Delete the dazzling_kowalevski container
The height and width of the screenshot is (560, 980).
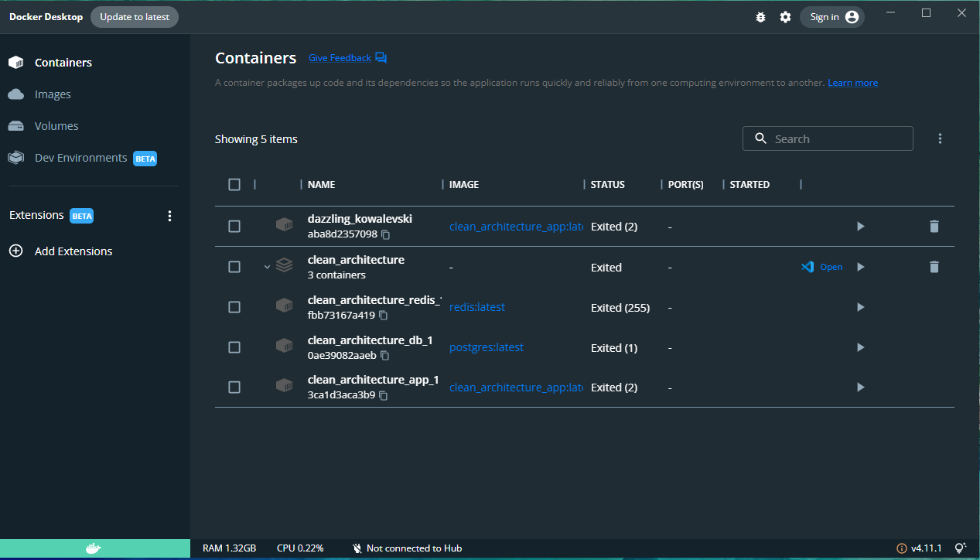(x=934, y=226)
